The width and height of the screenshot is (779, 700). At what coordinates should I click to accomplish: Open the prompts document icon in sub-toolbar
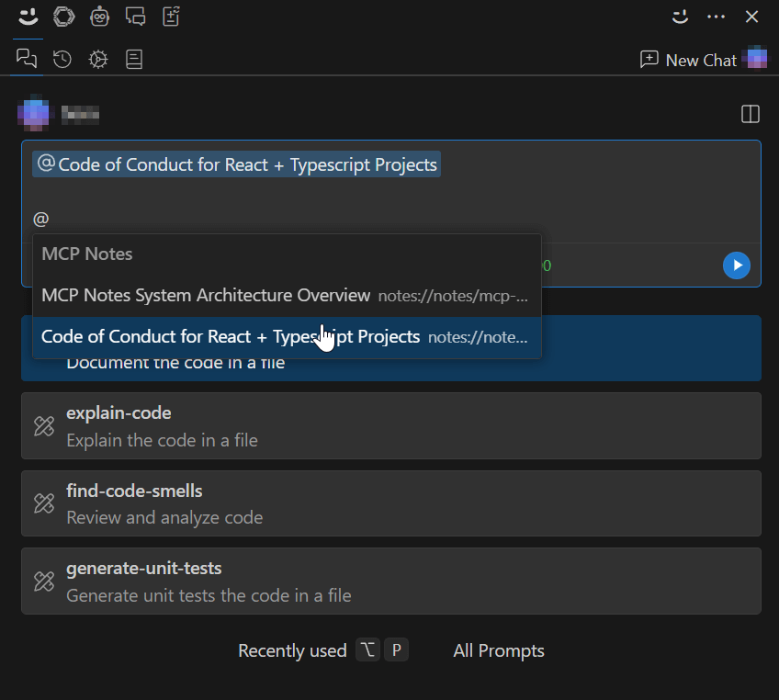tap(132, 59)
